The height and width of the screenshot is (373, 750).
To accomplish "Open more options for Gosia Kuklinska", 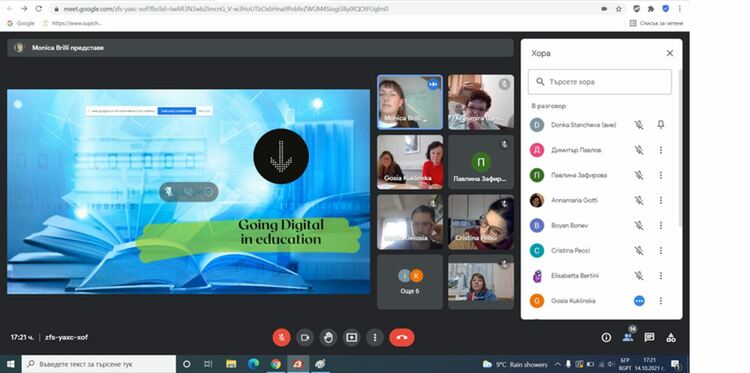I will click(x=661, y=301).
